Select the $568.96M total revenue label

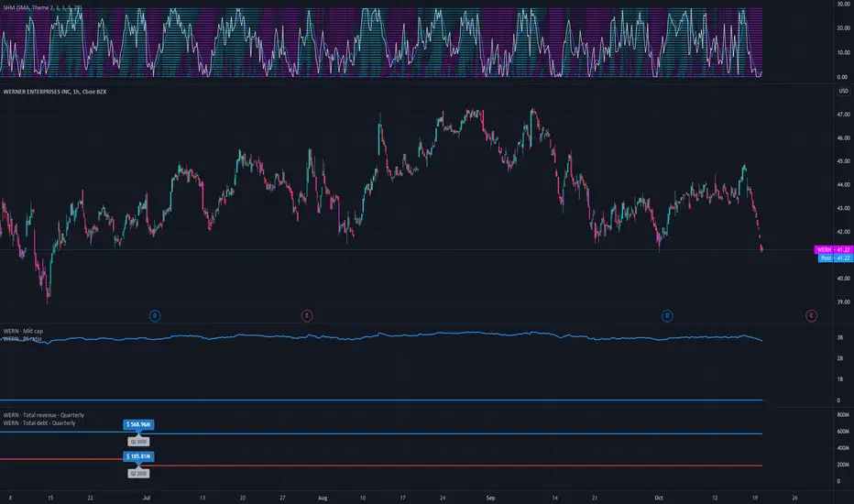[x=138, y=424]
